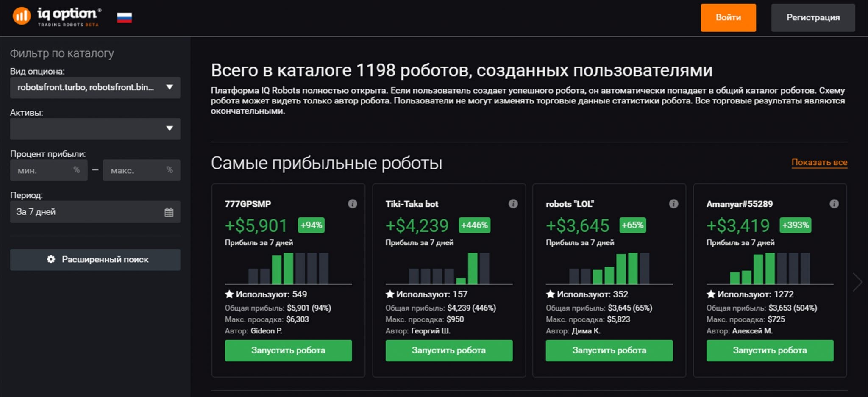Open the Активы dropdown
This screenshot has width=868, height=397.
tap(95, 129)
